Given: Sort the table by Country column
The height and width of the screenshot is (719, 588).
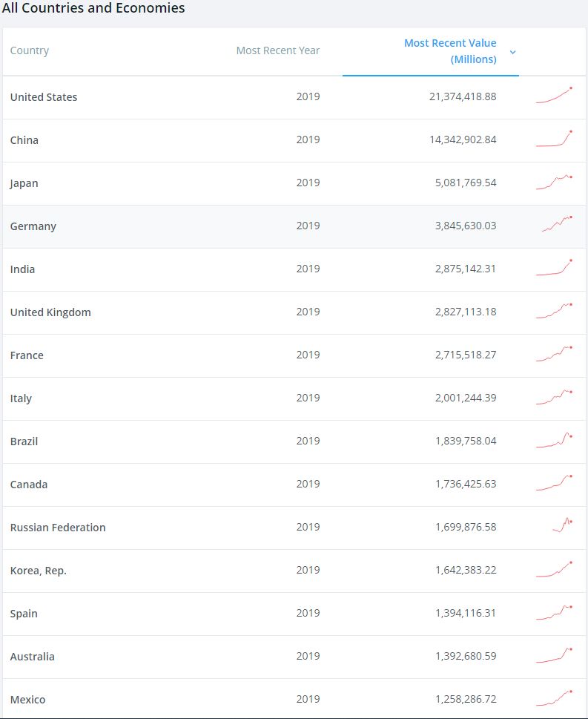Looking at the screenshot, I should pyautogui.click(x=30, y=50).
